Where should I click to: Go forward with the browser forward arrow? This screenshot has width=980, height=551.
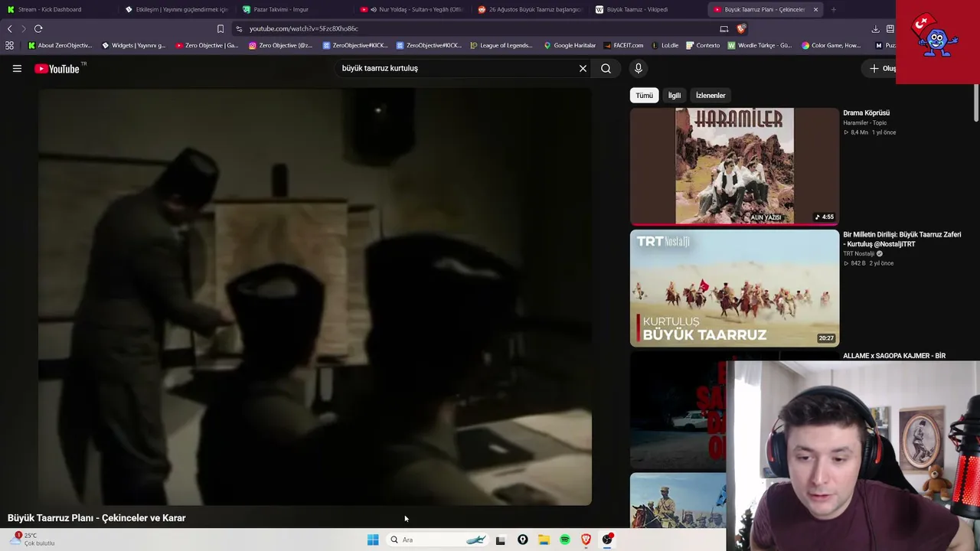coord(23,28)
